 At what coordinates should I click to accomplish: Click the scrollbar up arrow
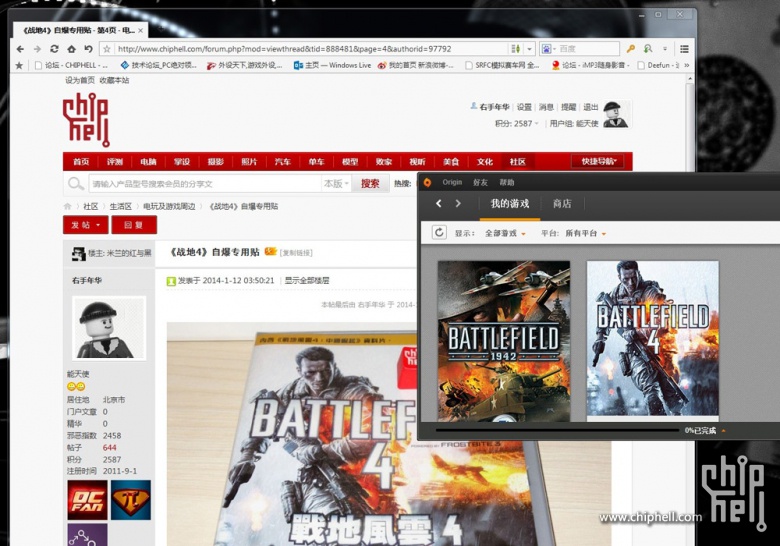(689, 79)
